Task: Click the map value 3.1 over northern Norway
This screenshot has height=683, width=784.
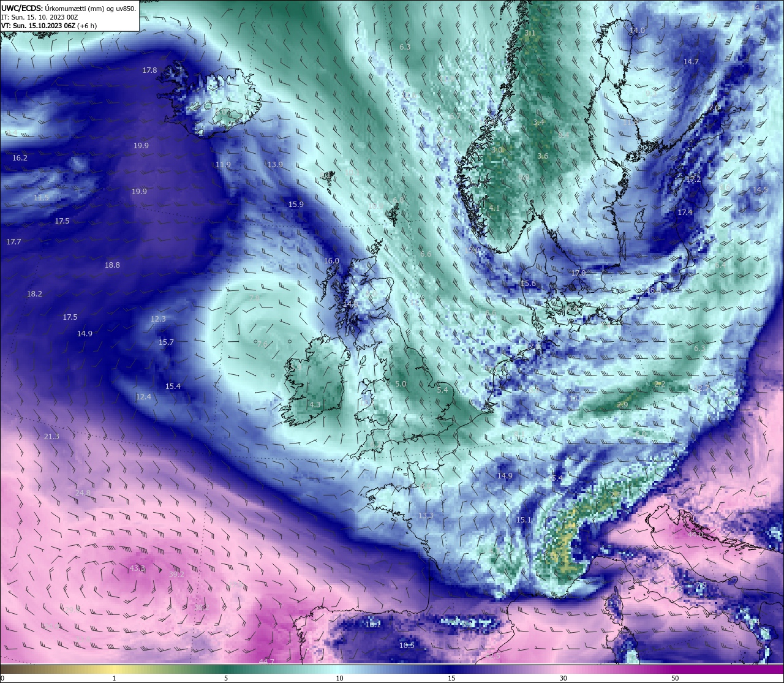Action: click(530, 33)
